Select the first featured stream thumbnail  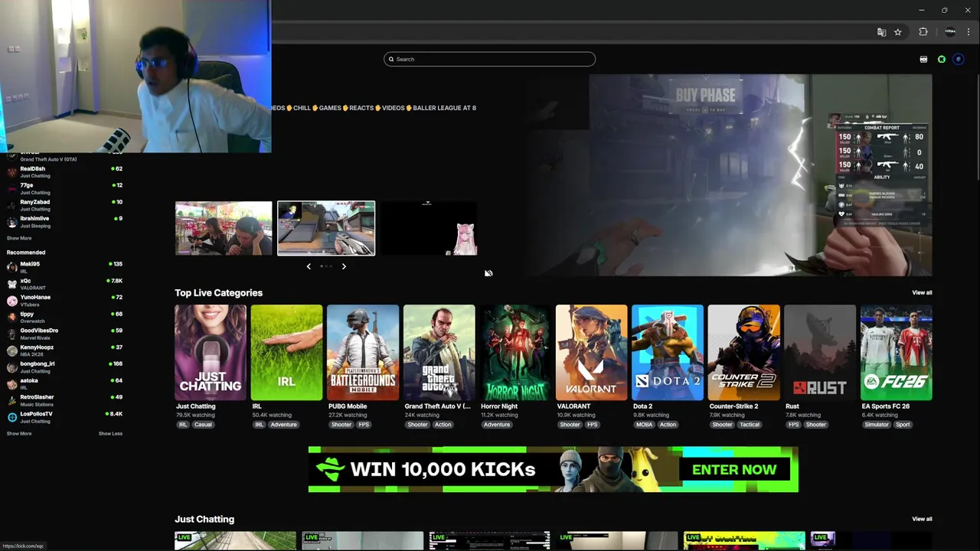pos(224,228)
